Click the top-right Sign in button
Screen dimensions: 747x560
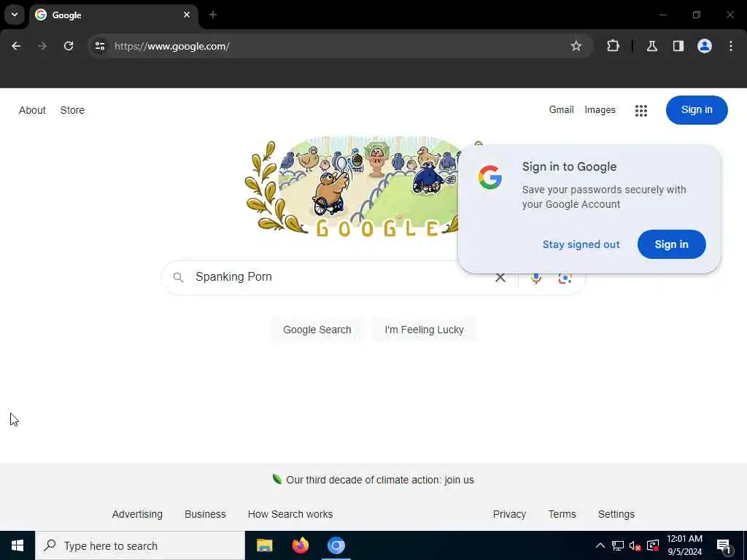point(697,110)
